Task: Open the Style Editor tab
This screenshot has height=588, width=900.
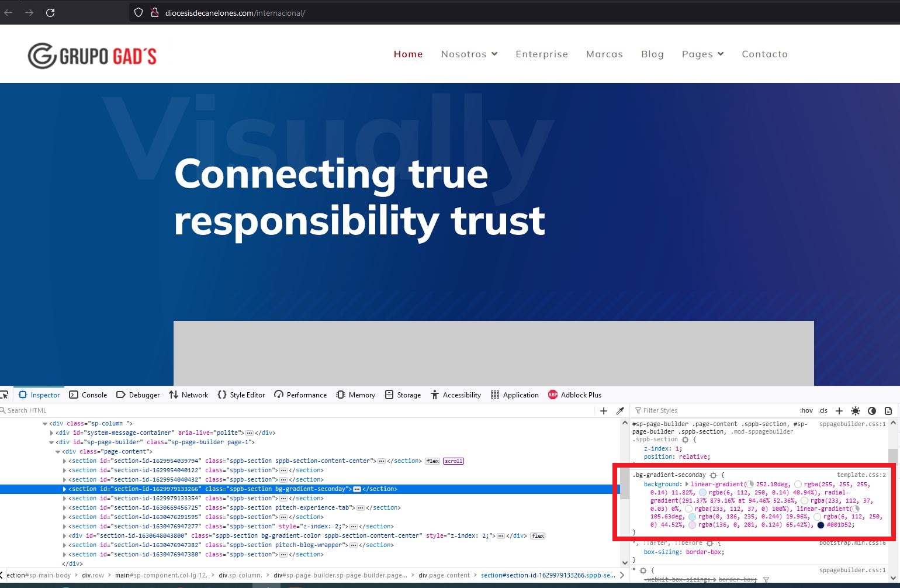Action: tap(241, 395)
